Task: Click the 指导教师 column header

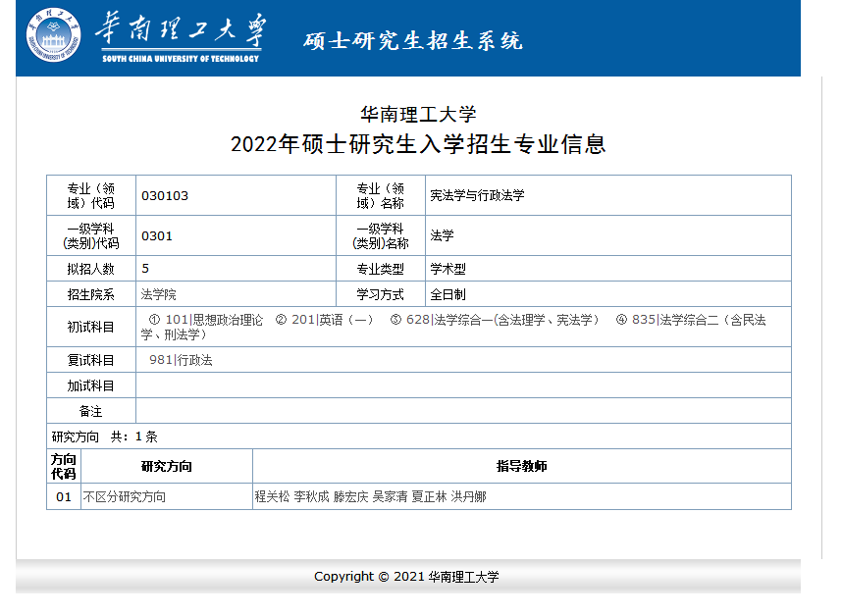Action: [521, 466]
